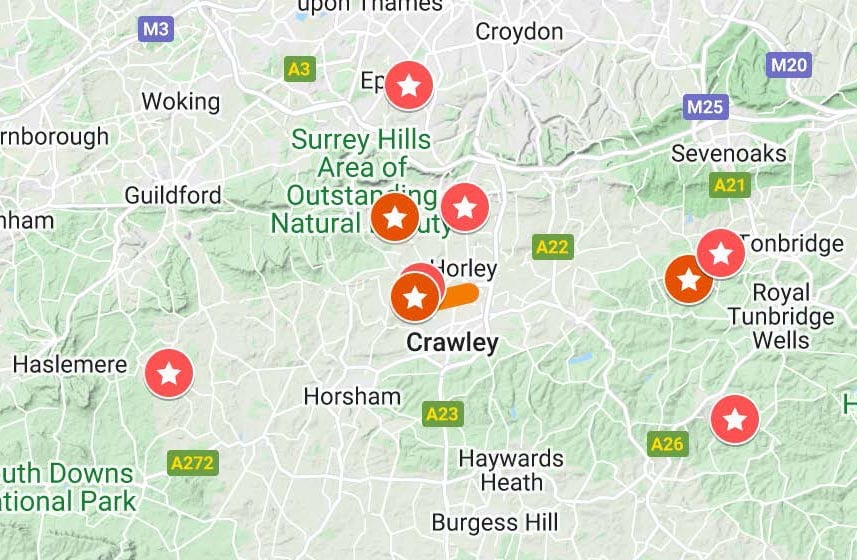Click the A23 road badge
Screen dimensions: 857x560
pyautogui.click(x=443, y=414)
